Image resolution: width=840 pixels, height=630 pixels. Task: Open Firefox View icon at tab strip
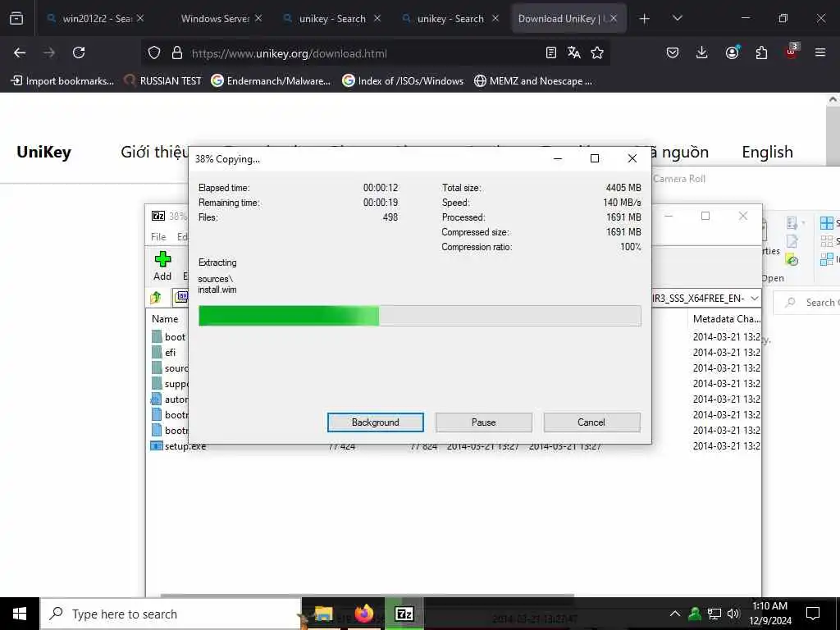click(x=16, y=19)
